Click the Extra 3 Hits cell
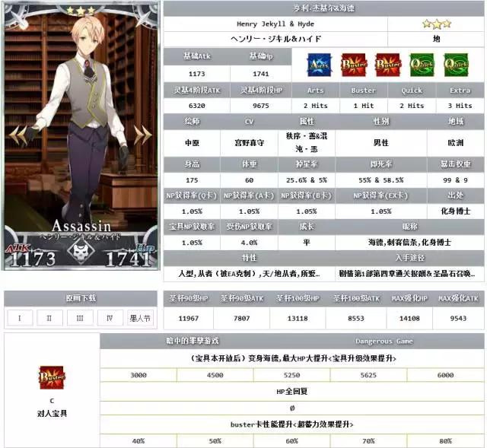The height and width of the screenshot is (448, 487). coord(460,106)
